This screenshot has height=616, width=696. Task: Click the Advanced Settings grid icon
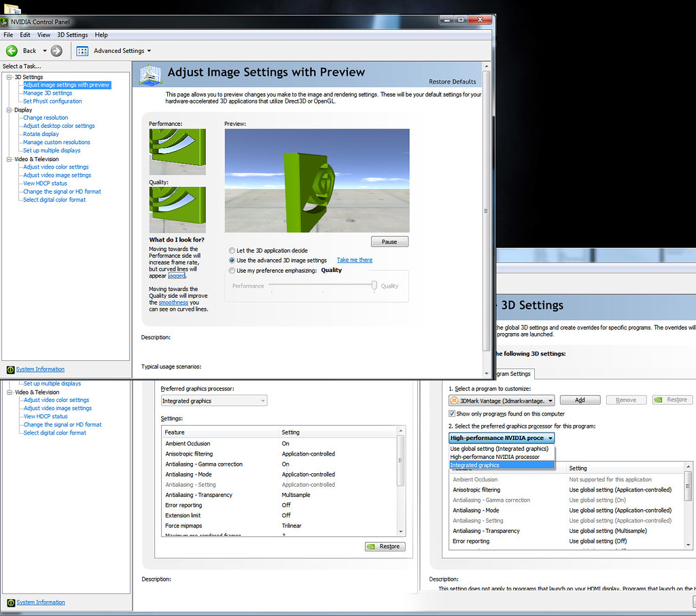tap(82, 51)
